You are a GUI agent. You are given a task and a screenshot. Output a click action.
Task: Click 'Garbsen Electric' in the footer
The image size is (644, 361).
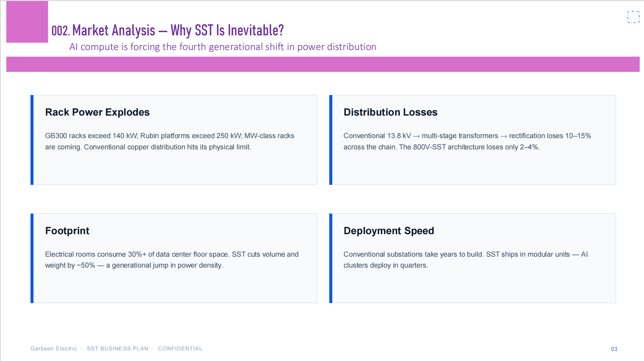54,348
